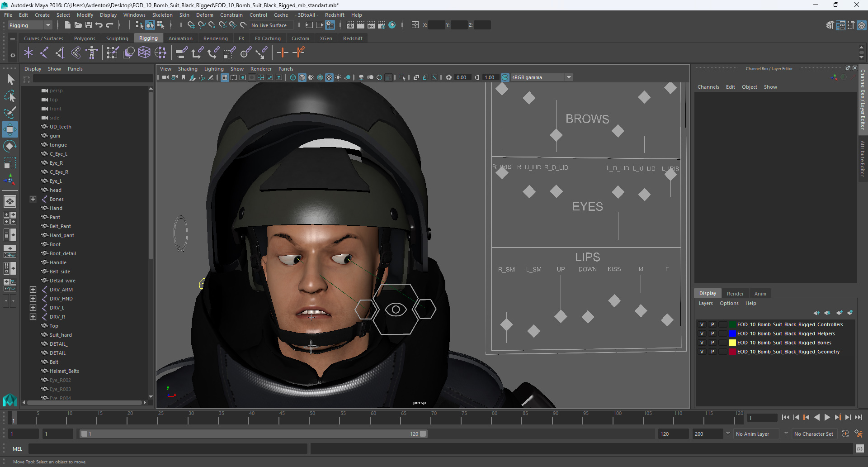Select the Scale tool
868x467 pixels.
point(10,163)
